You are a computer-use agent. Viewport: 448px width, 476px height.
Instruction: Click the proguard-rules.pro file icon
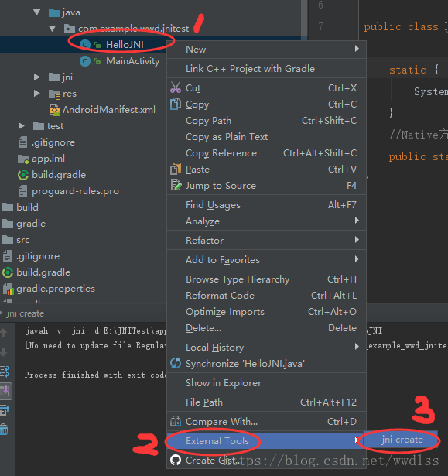pos(22,191)
